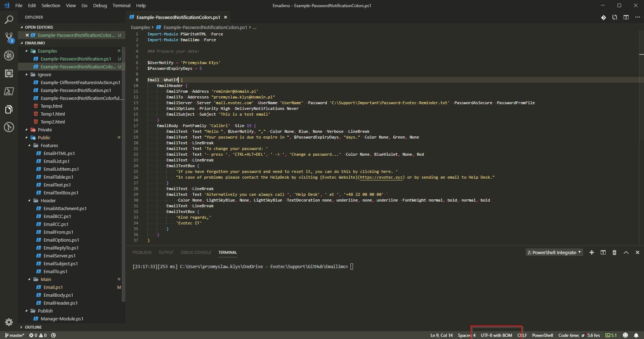This screenshot has height=339, width=644.
Task: Split the terminal panel with the split icon
Action: 603,252
